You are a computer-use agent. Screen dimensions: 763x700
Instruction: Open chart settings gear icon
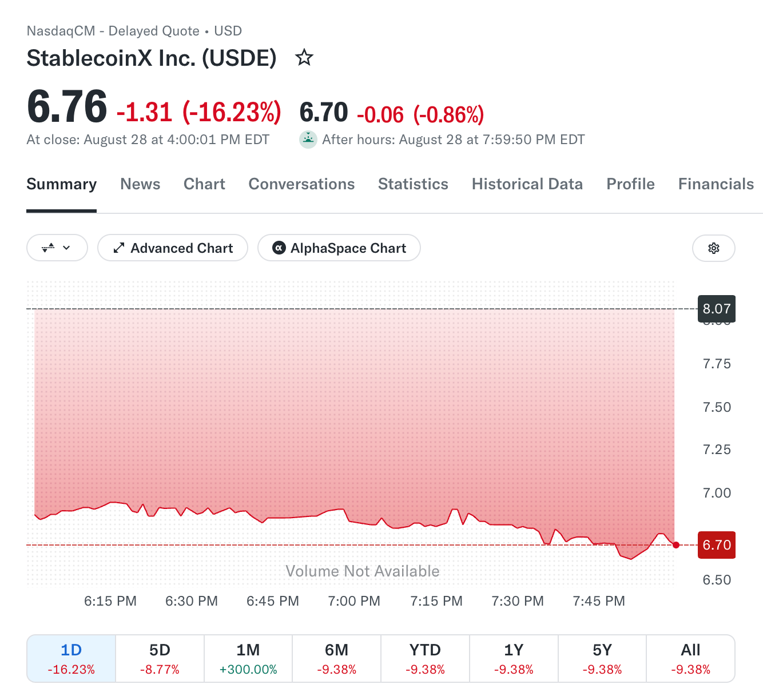[714, 248]
